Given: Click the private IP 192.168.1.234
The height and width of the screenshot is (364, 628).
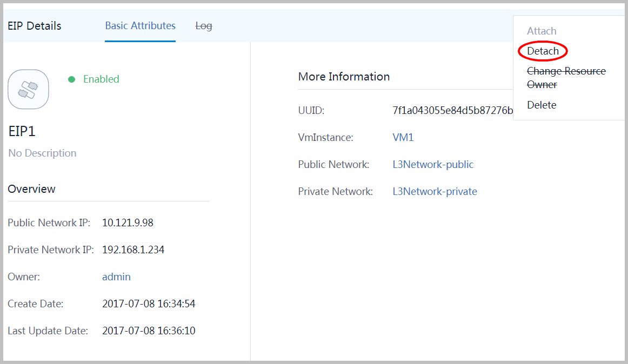Looking at the screenshot, I should (x=133, y=250).
